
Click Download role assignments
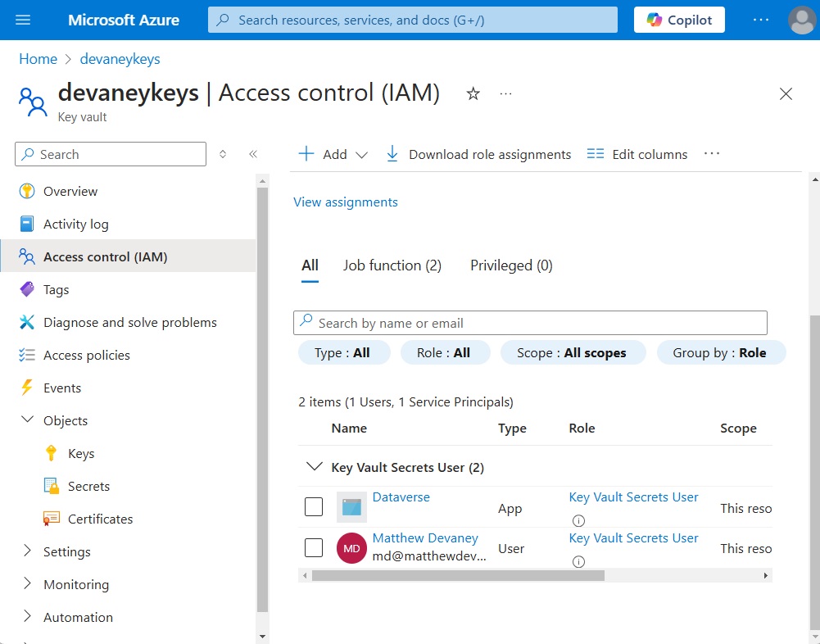(478, 154)
